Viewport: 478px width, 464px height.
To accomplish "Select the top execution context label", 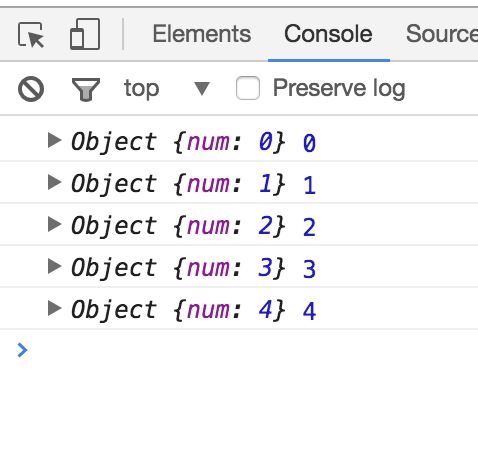I will pyautogui.click(x=142, y=89).
